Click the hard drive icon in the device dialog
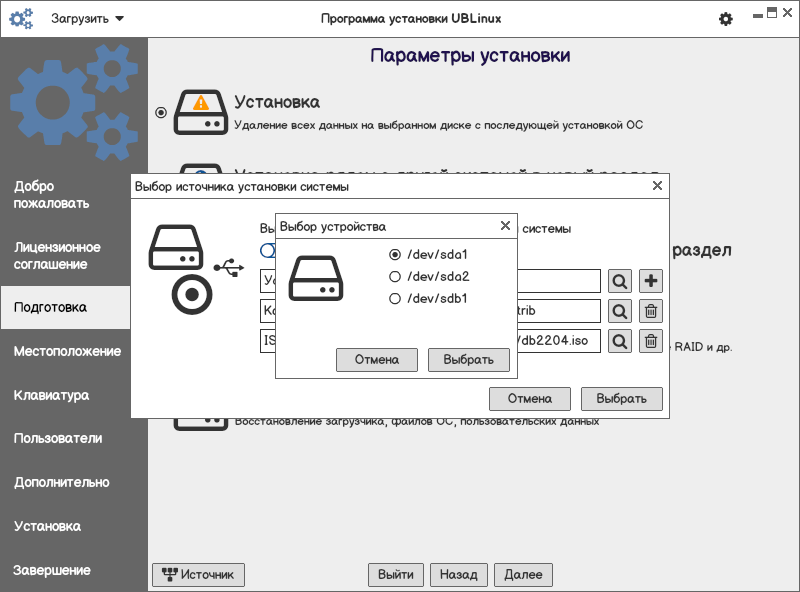 click(x=316, y=278)
